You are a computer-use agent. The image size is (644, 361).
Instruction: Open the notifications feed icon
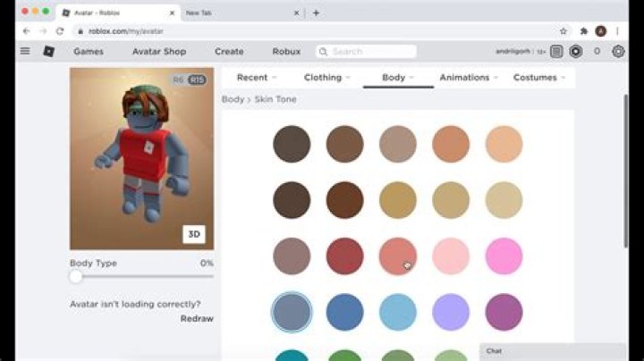click(x=556, y=52)
